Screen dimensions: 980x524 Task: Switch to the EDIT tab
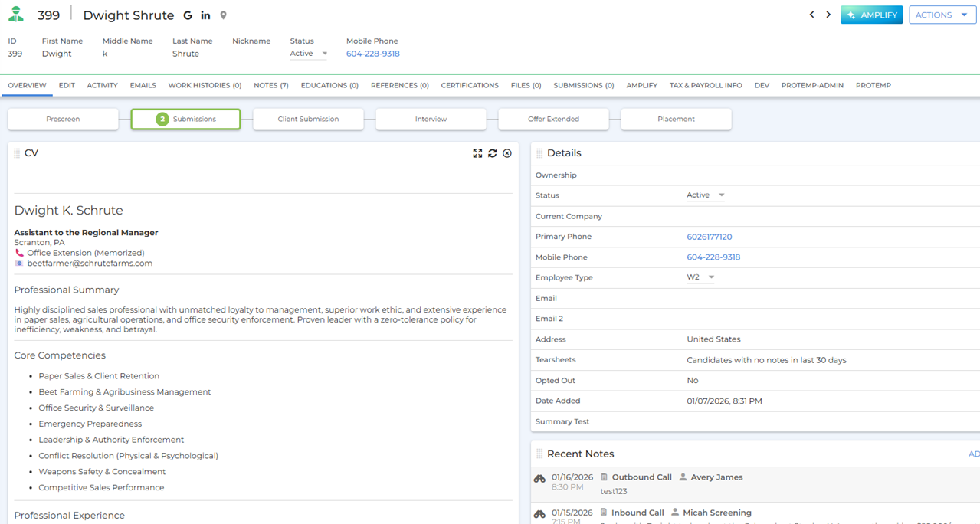coord(67,85)
